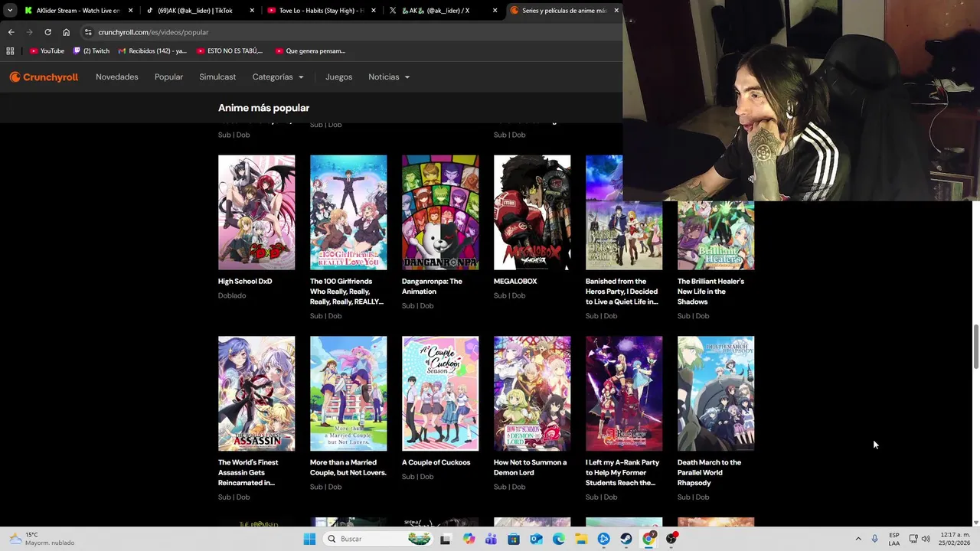This screenshot has height=551, width=980.
Task: Open Steam from the taskbar
Action: pyautogui.click(x=626, y=539)
